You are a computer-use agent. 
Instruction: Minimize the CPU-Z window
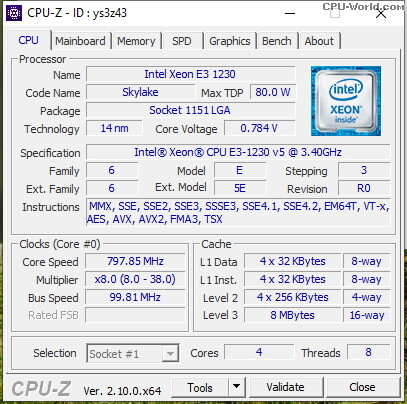290,14
